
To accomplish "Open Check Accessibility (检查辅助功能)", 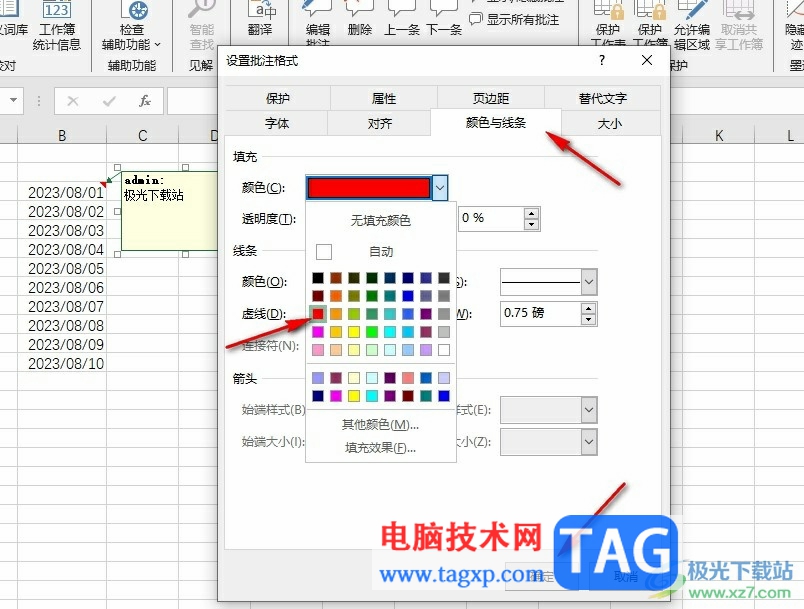I will coord(131,26).
